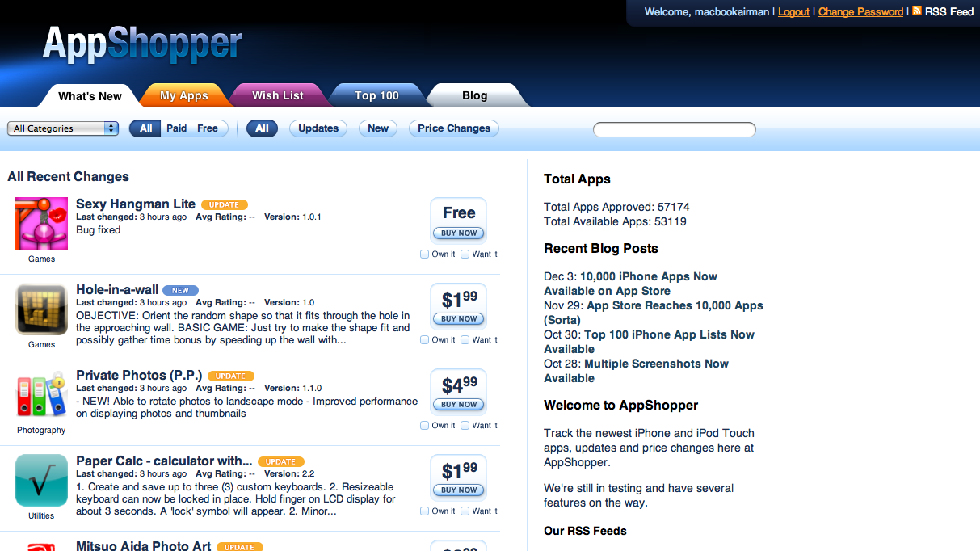
Task: Show only Price Changes
Action: tap(454, 128)
